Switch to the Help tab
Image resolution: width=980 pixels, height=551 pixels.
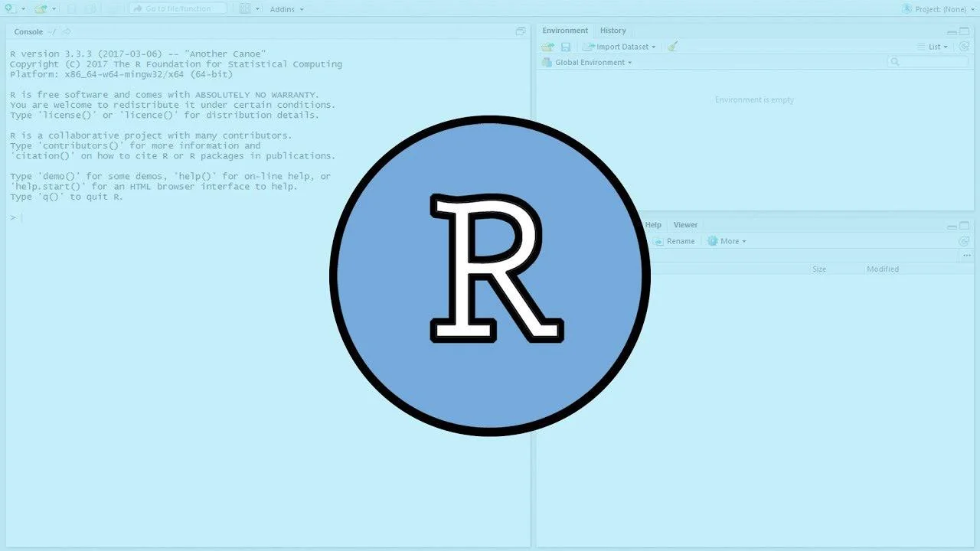pyautogui.click(x=653, y=225)
